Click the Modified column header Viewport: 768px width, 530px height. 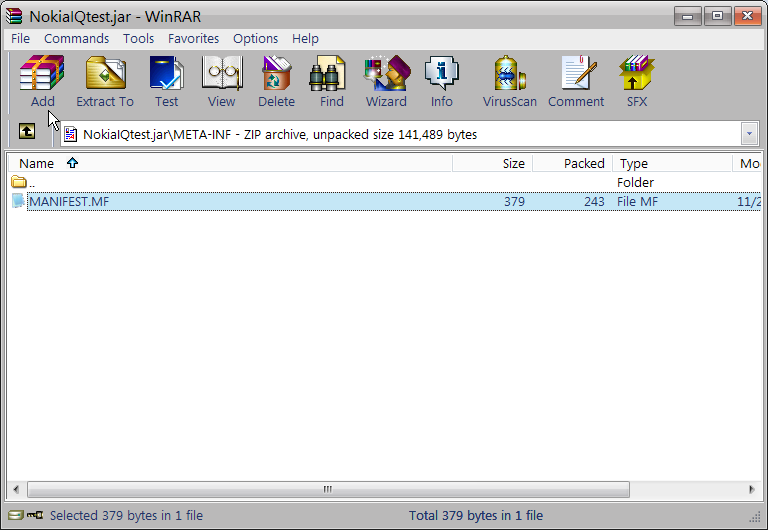[746, 163]
